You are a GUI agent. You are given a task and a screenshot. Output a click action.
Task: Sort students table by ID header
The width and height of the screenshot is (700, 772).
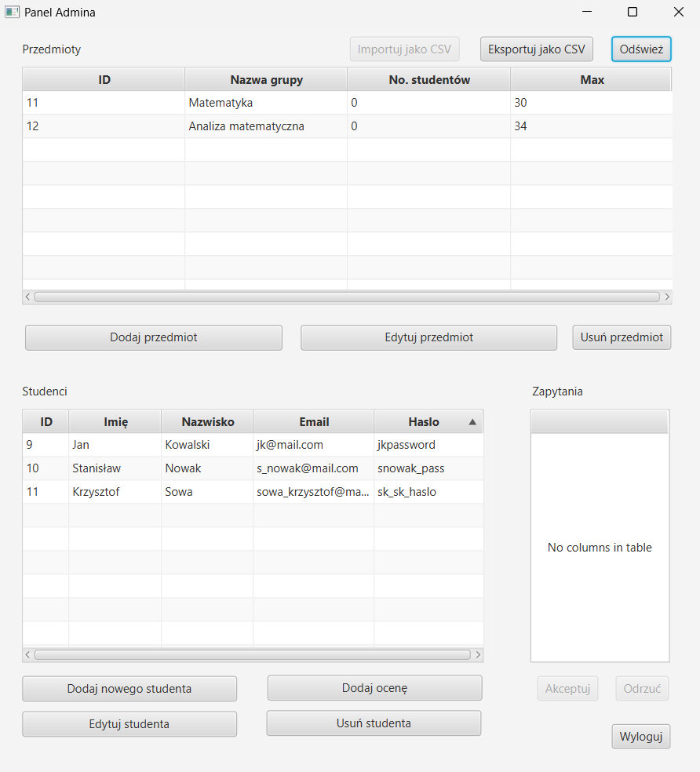click(x=46, y=422)
